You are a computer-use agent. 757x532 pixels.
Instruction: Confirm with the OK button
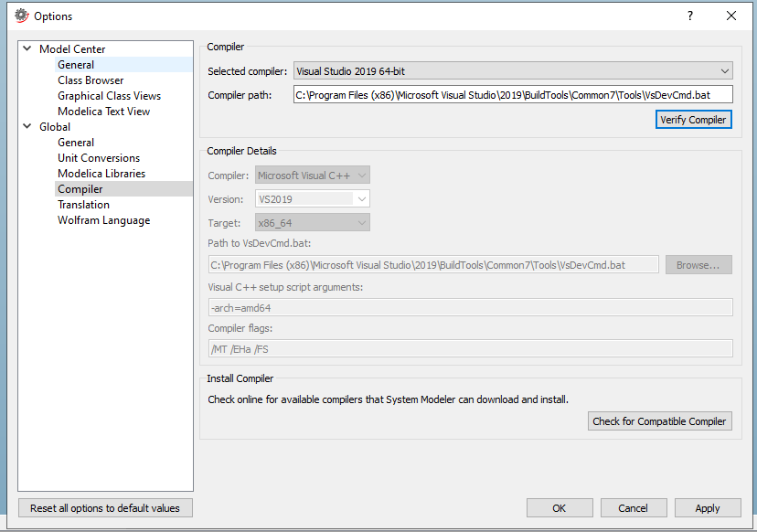[560, 508]
